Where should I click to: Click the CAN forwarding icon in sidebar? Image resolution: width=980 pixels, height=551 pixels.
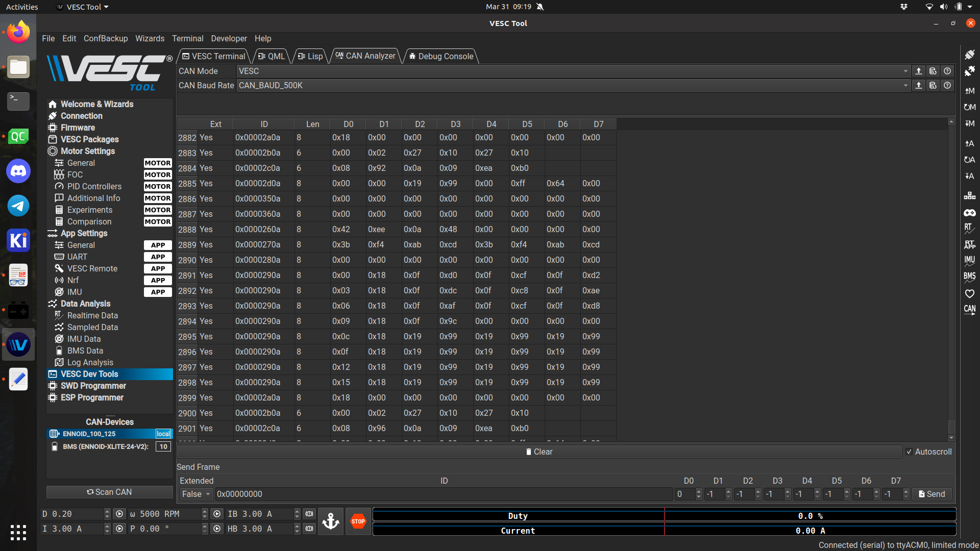point(969,310)
